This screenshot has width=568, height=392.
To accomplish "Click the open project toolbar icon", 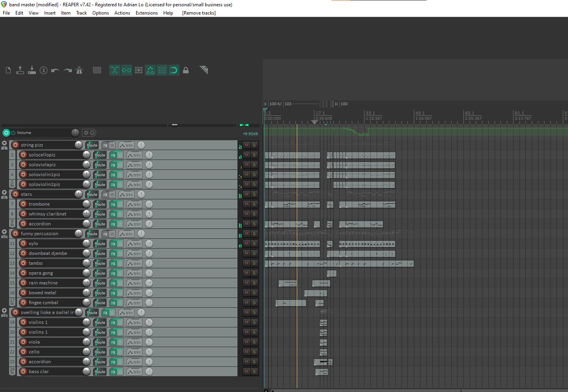I will coord(20,71).
